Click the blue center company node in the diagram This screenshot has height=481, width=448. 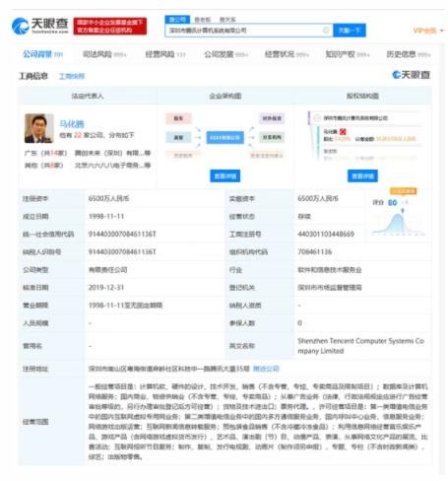coord(224,137)
